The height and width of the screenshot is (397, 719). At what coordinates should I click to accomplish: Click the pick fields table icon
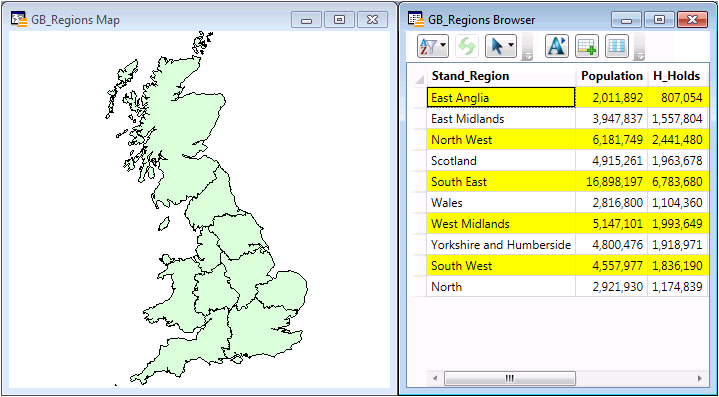[x=617, y=46]
